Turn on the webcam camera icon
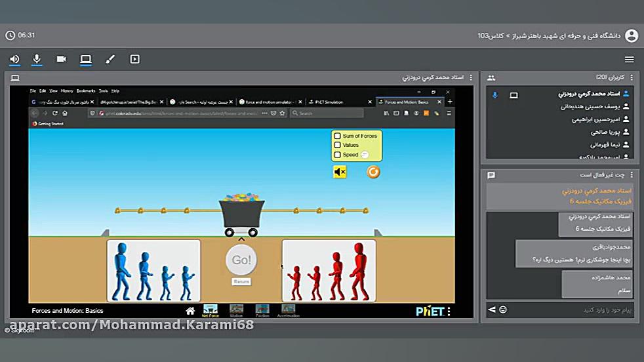Screen dimensions: 644x362 click(61, 59)
